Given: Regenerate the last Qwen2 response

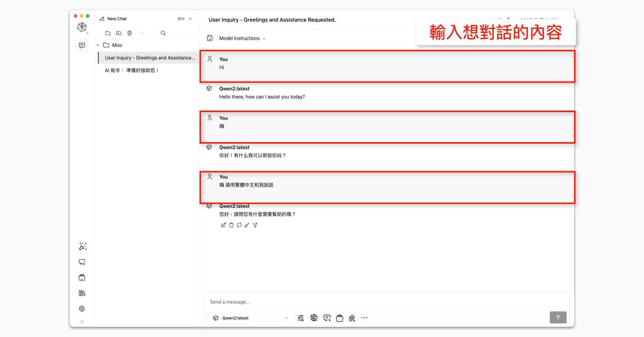Looking at the screenshot, I should 239,225.
